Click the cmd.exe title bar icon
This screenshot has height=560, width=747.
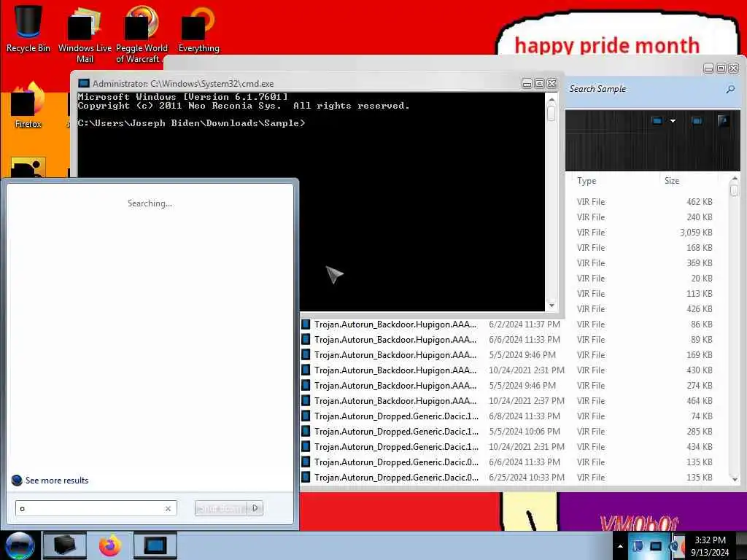click(x=84, y=83)
